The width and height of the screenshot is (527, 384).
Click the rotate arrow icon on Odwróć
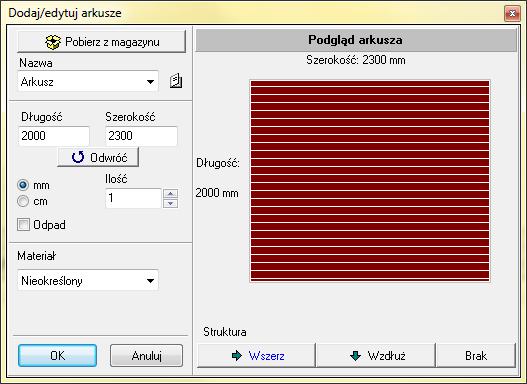78,157
